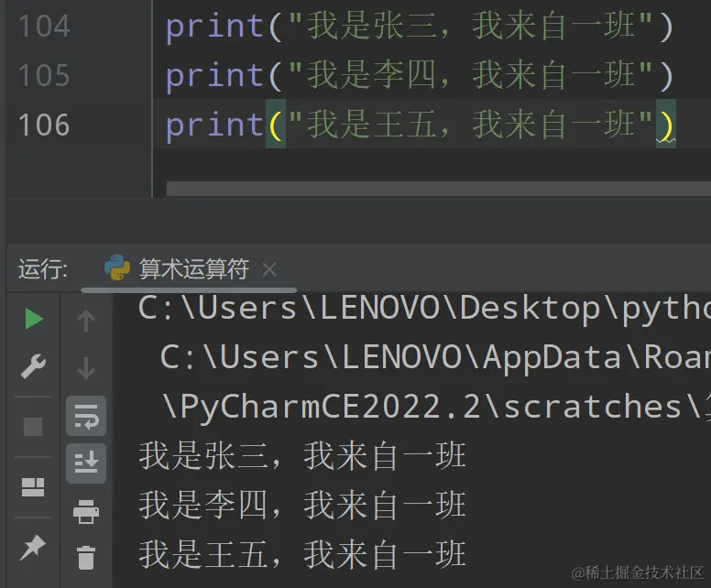This screenshot has height=588, width=711.
Task: Clear console with trash icon
Action: pos(86,557)
